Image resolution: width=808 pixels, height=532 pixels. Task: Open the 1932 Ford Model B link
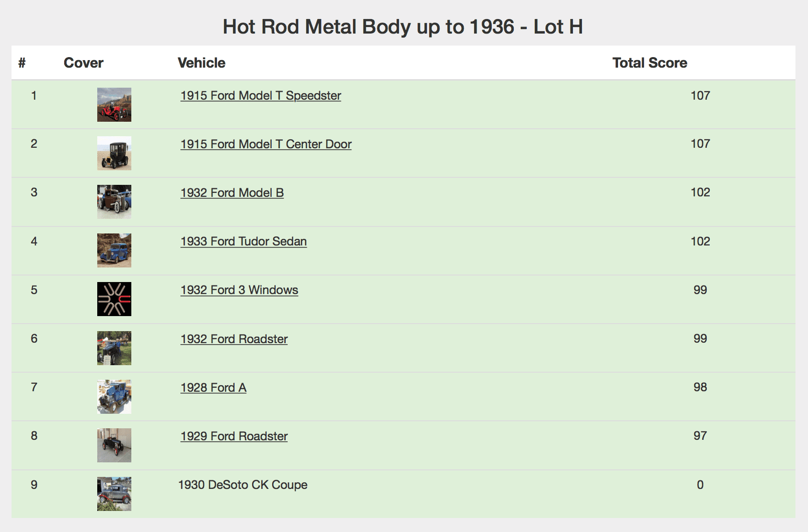232,193
